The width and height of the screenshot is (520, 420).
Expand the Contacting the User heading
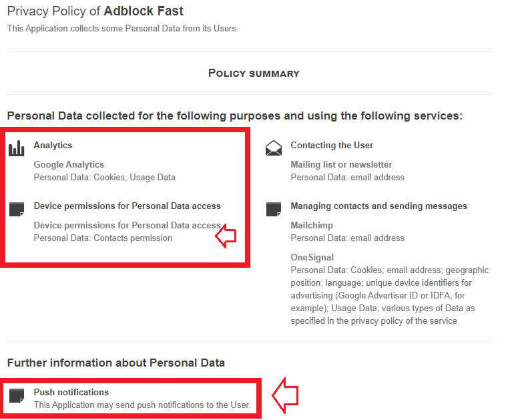(x=332, y=145)
